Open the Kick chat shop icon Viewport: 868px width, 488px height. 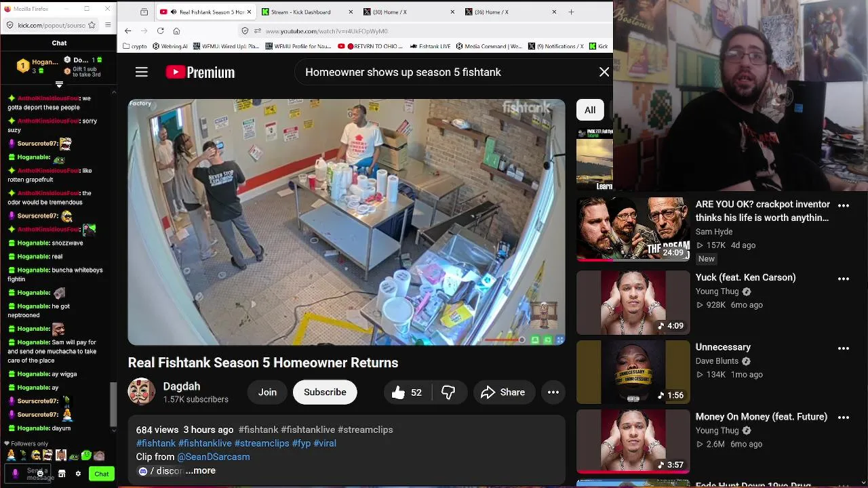click(62, 474)
